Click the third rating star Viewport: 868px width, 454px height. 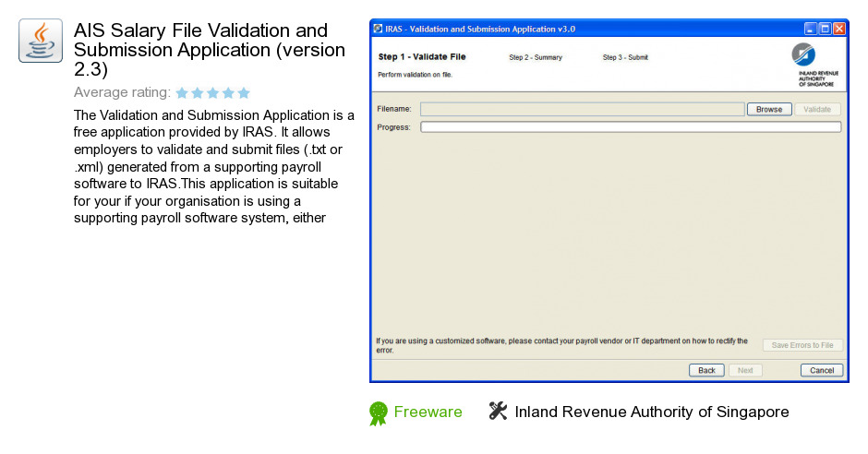(x=212, y=93)
